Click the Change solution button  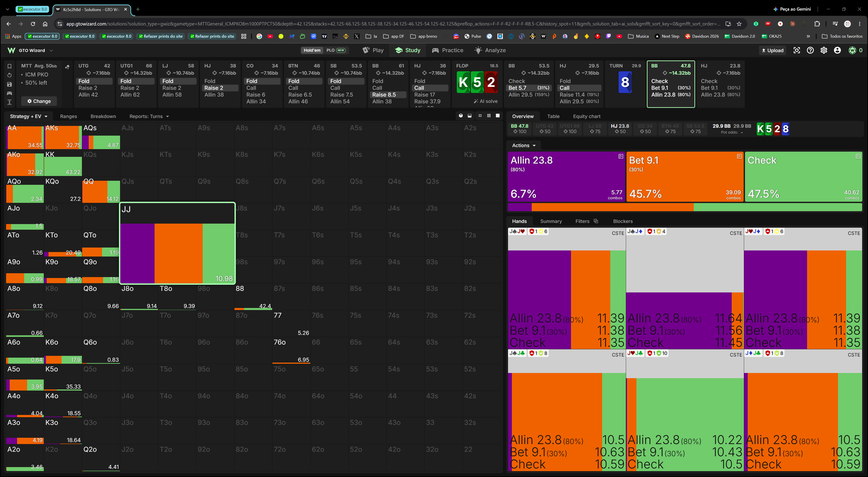[39, 101]
